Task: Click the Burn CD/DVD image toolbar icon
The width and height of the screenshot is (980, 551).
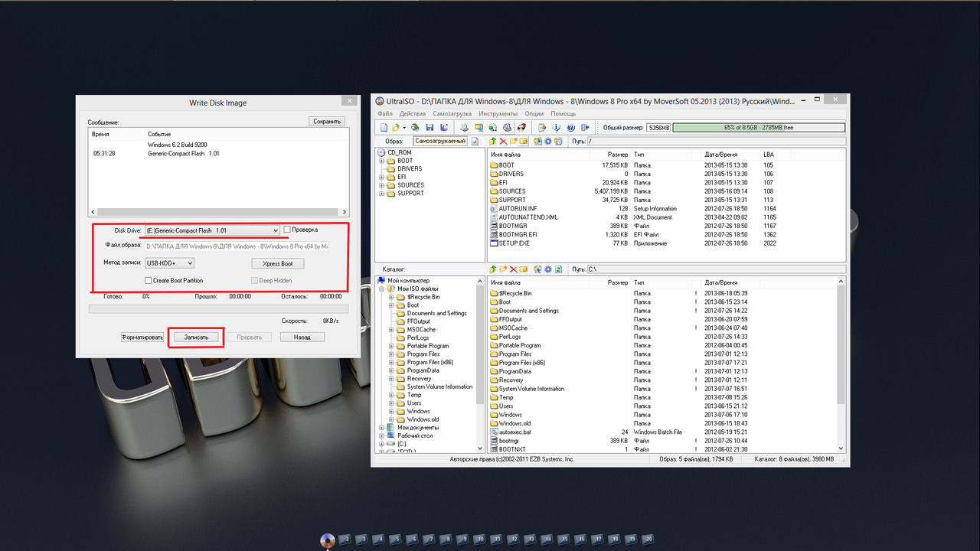Action: 521,127
